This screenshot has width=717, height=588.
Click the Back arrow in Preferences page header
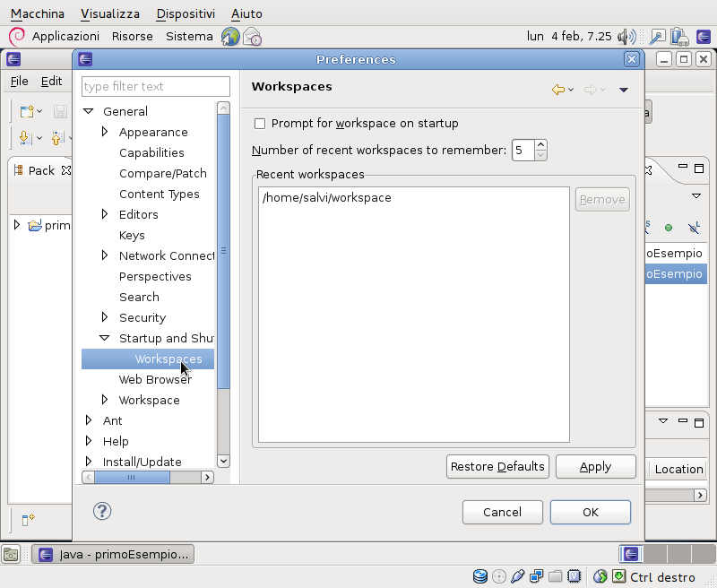point(558,89)
